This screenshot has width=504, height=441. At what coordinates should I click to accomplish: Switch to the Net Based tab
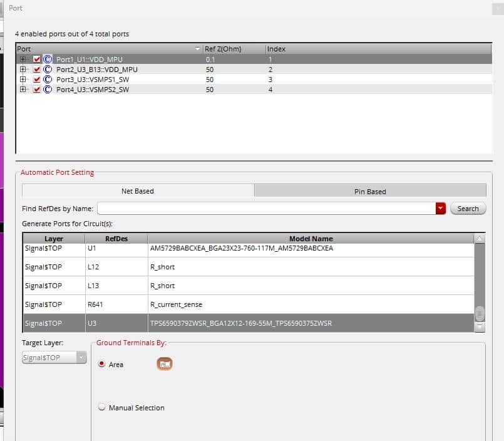click(138, 191)
